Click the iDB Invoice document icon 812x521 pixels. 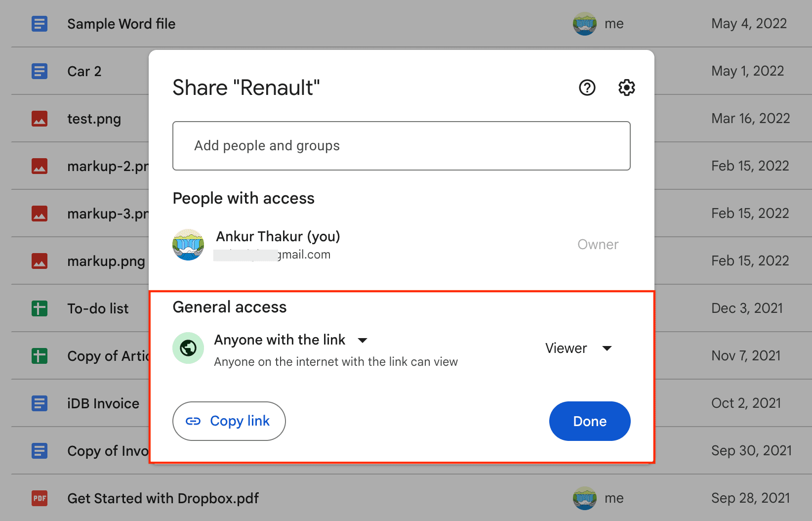click(x=40, y=403)
